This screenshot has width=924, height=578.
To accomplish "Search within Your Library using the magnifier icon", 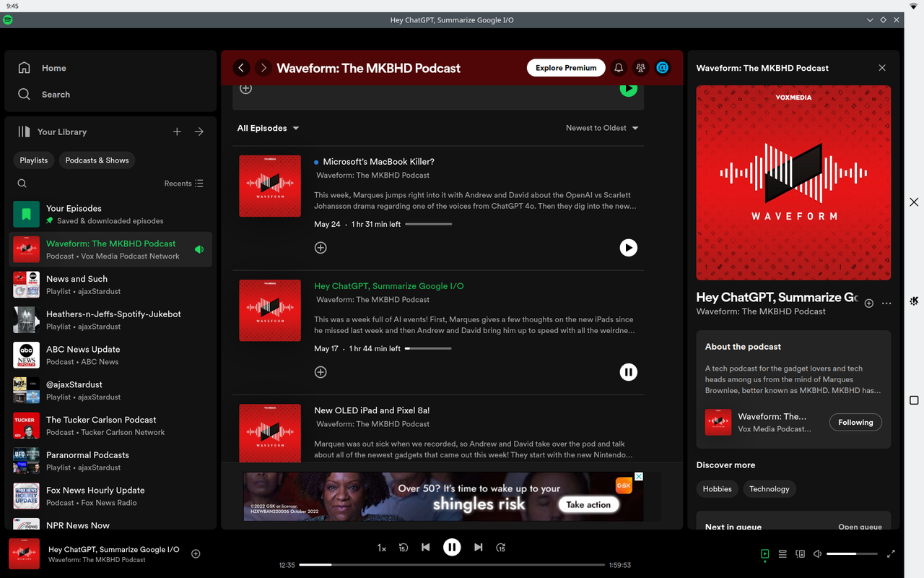I will [x=22, y=184].
